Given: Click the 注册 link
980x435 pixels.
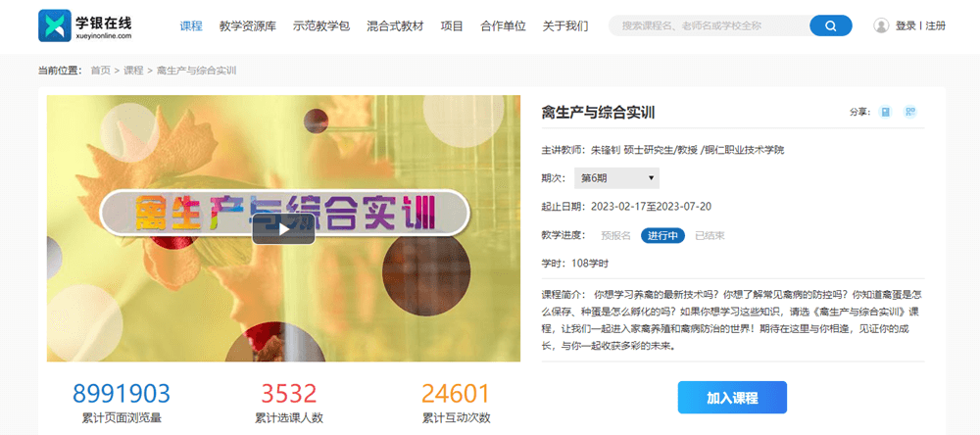Looking at the screenshot, I should (x=936, y=25).
